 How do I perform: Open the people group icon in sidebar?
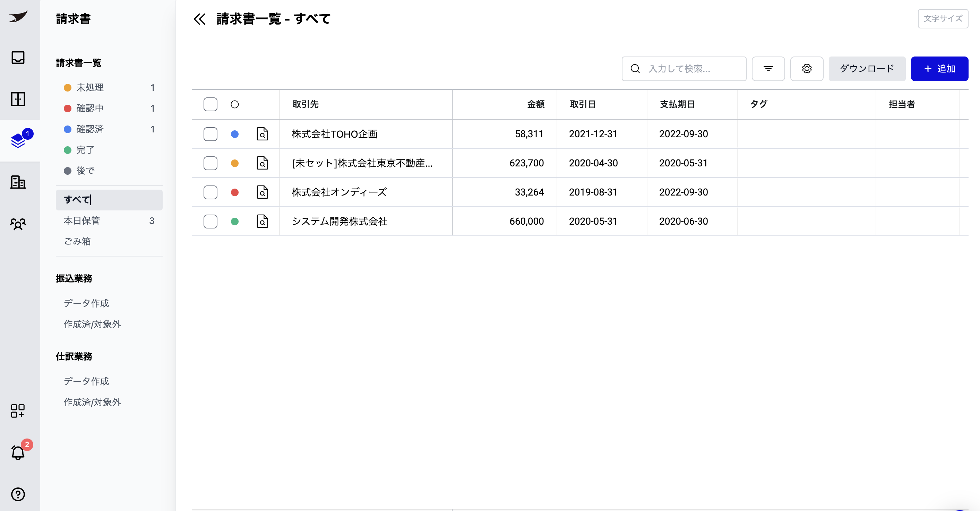click(x=18, y=224)
